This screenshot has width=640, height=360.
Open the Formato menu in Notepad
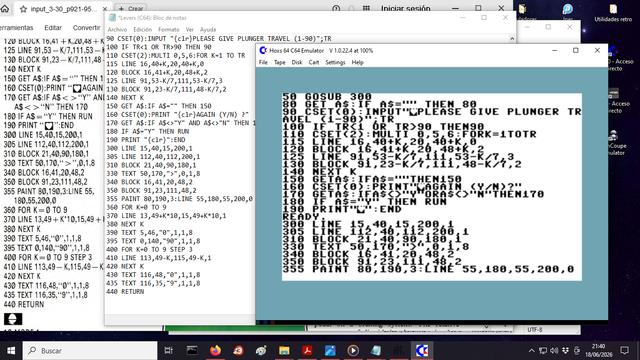coord(169,29)
